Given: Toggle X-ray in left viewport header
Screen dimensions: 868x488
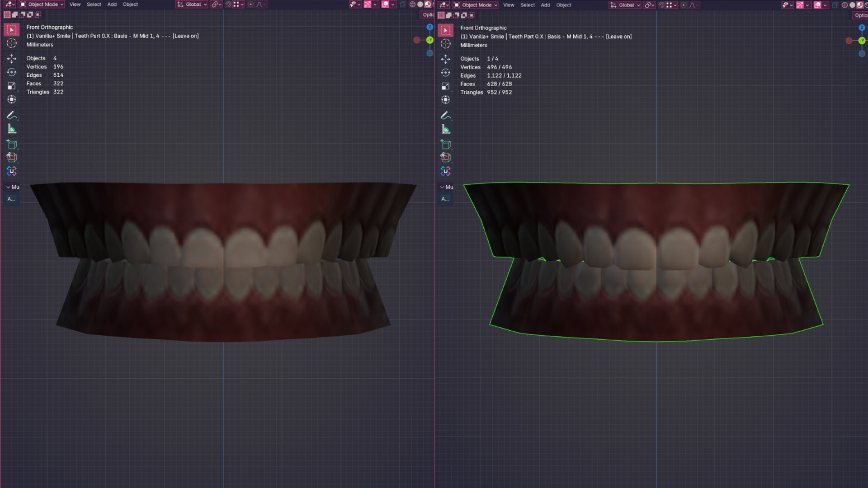Looking at the screenshot, I should [x=402, y=5].
